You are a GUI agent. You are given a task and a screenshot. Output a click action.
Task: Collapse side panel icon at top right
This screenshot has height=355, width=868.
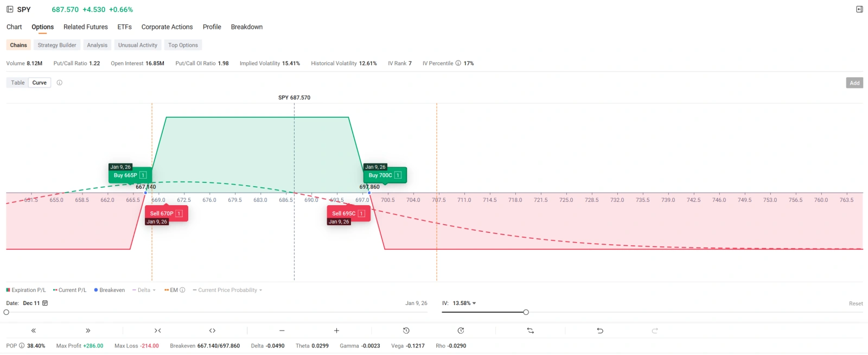(x=859, y=9)
